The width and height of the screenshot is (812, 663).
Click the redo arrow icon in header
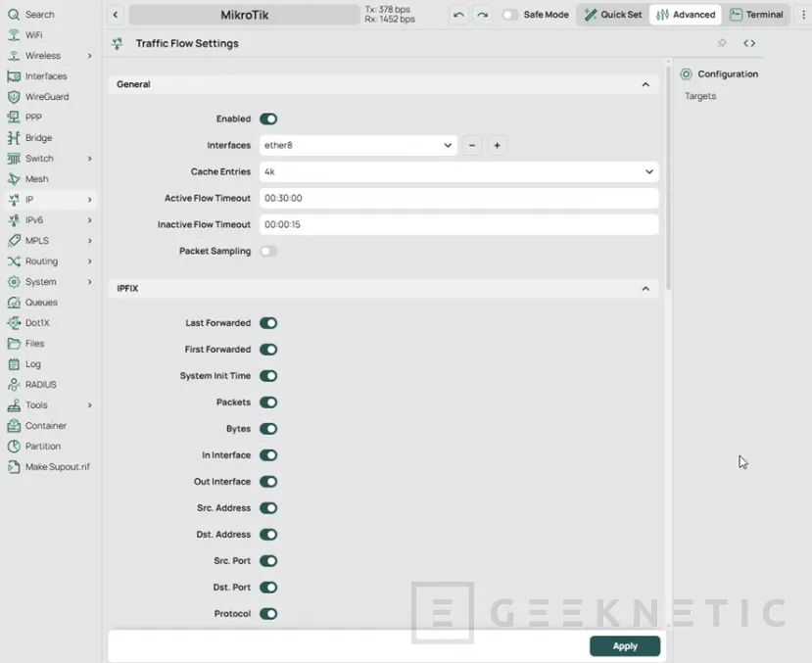pos(482,15)
